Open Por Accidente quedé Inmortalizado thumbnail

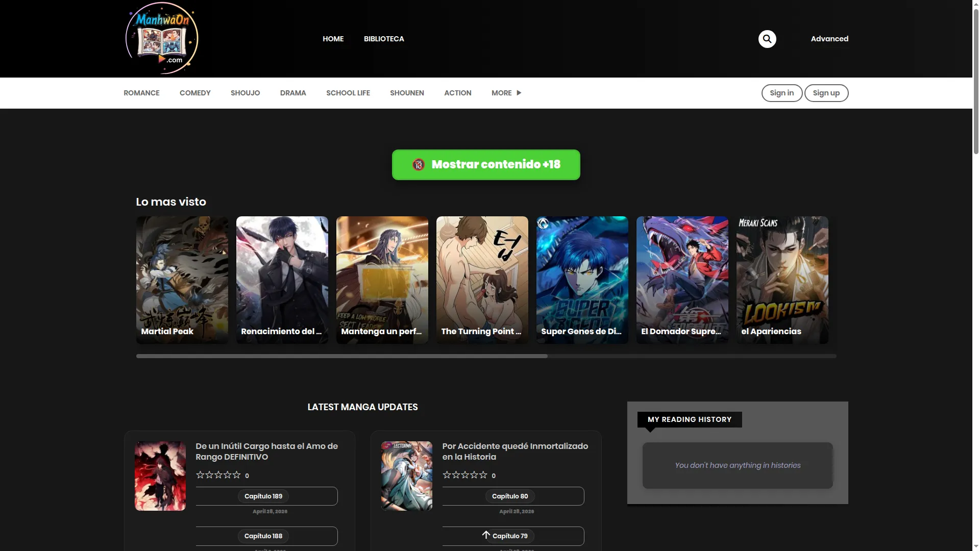(407, 476)
